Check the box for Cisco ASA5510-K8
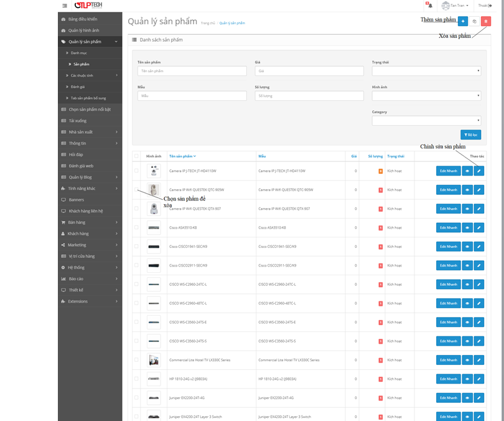 coord(136,228)
